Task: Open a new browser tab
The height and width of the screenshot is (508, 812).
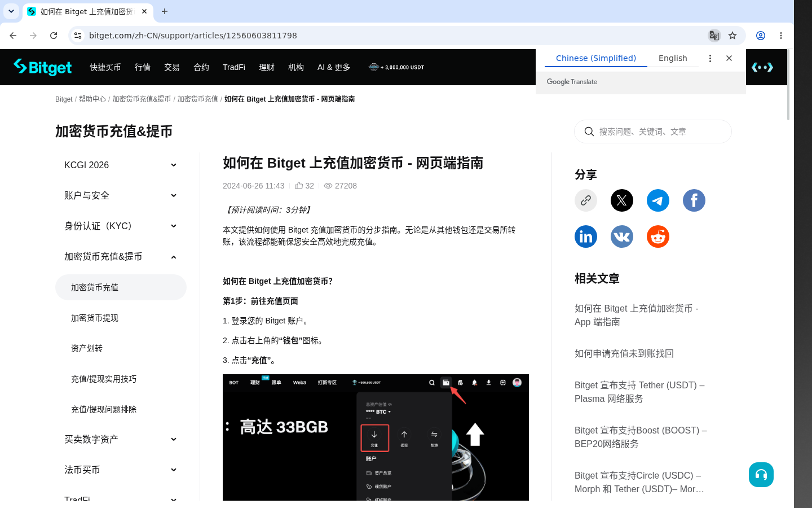Action: (165, 11)
